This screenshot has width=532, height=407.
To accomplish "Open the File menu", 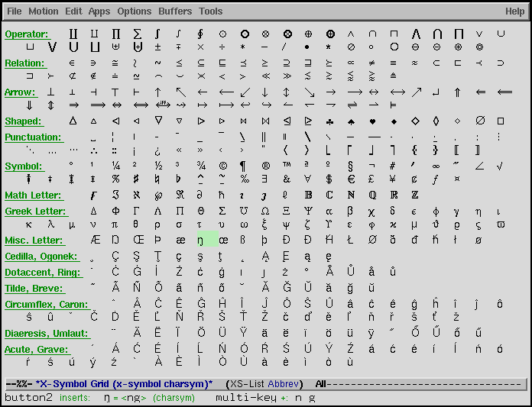I will pyautogui.click(x=15, y=11).
